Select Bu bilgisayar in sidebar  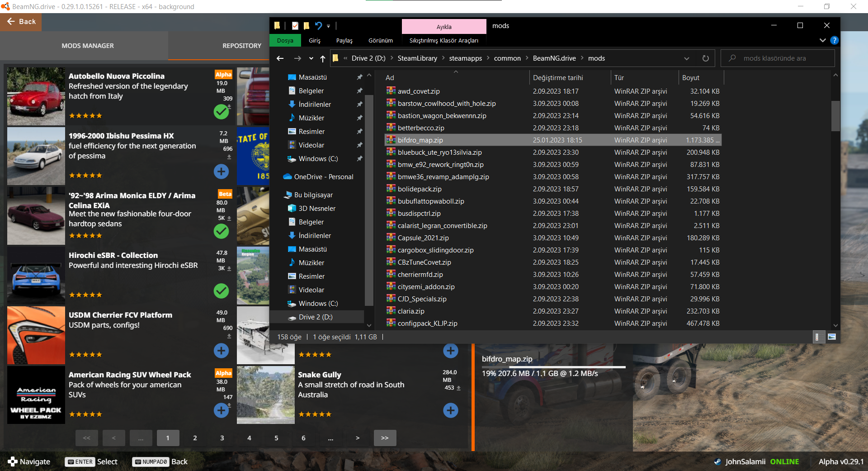tap(313, 195)
